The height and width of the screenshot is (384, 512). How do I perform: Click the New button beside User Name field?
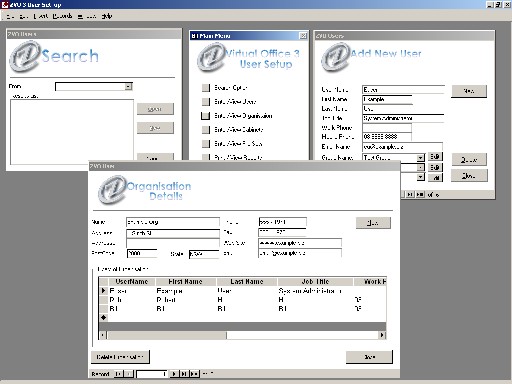[x=469, y=91]
